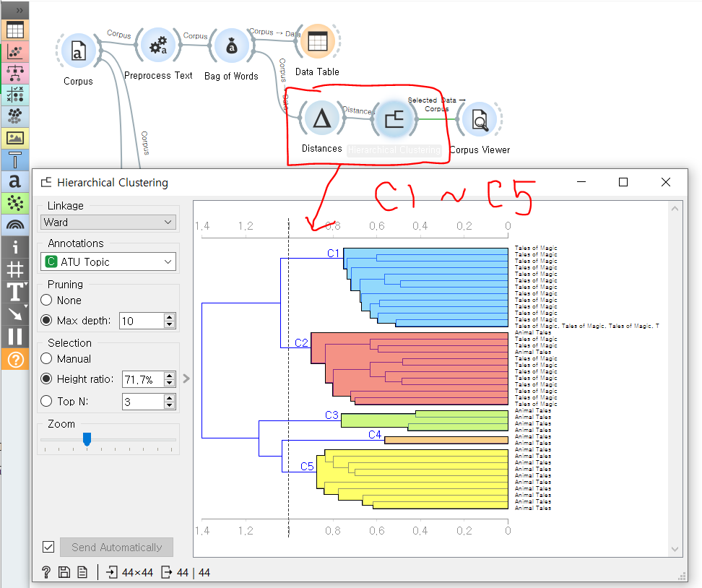Click the Max depth value field
Screen dimensions: 702x588
(142, 321)
